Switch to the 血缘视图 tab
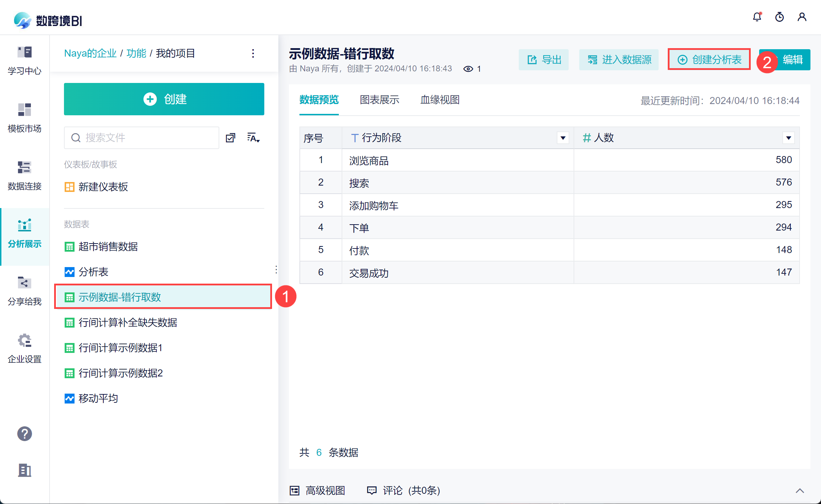The width and height of the screenshot is (821, 504). click(x=440, y=100)
